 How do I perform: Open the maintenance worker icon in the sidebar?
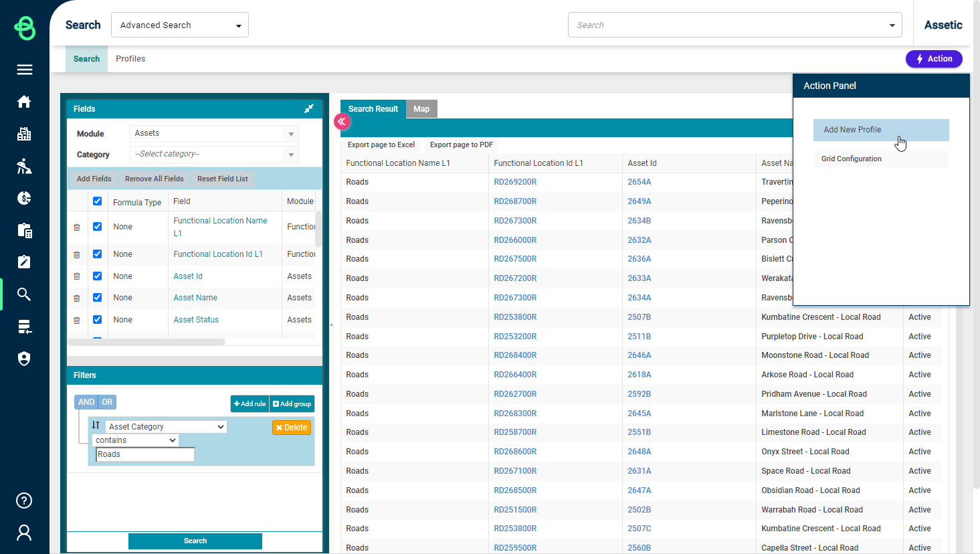[24, 166]
